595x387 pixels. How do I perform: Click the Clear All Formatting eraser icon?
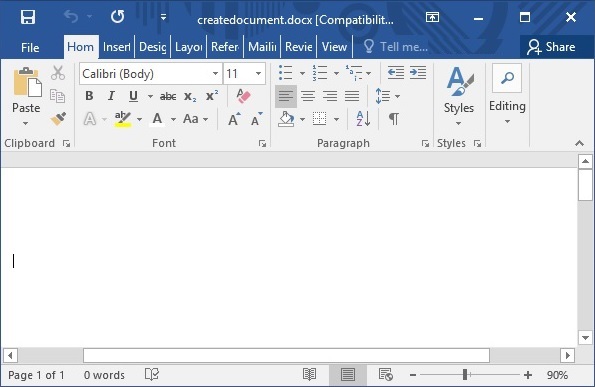tap(243, 96)
